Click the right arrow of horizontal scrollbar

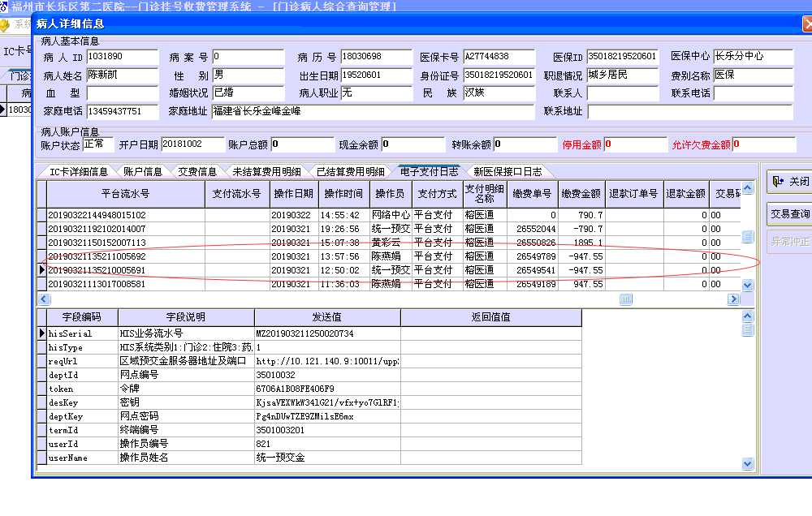tap(733, 299)
